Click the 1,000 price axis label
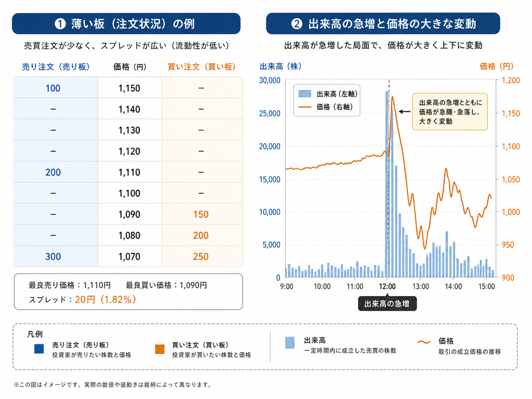532x399 pixels. [511, 212]
